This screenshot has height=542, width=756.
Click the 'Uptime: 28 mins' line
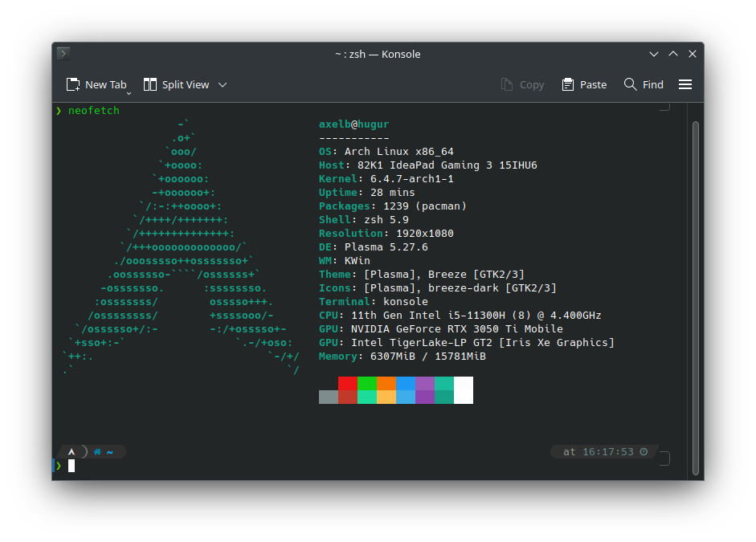pos(367,192)
